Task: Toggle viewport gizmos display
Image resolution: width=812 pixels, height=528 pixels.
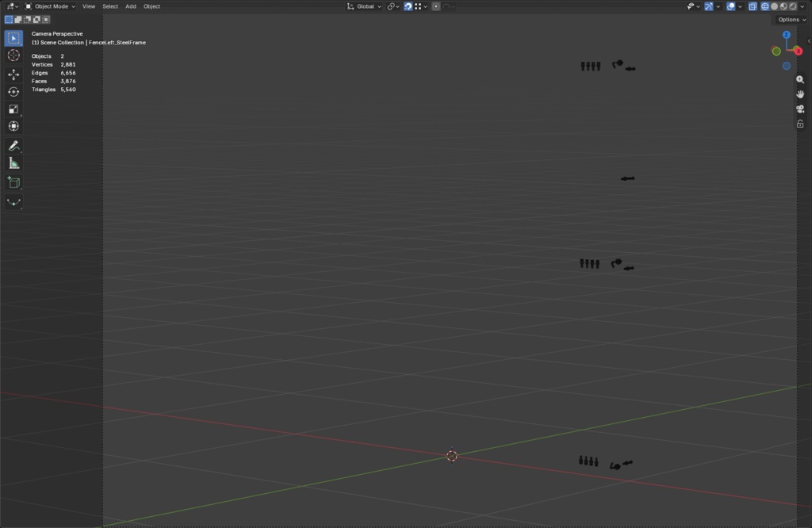Action: (x=709, y=6)
